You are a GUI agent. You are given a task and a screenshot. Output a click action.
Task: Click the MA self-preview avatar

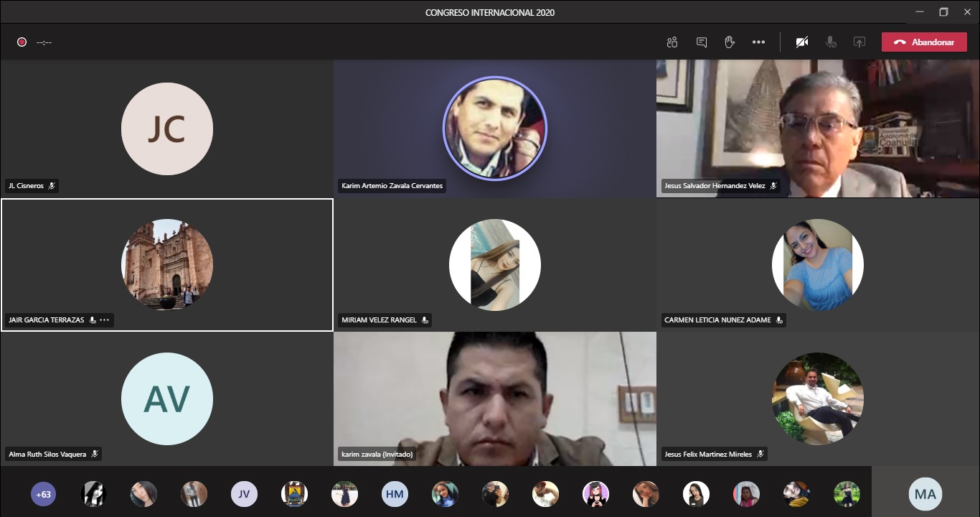coord(925,494)
